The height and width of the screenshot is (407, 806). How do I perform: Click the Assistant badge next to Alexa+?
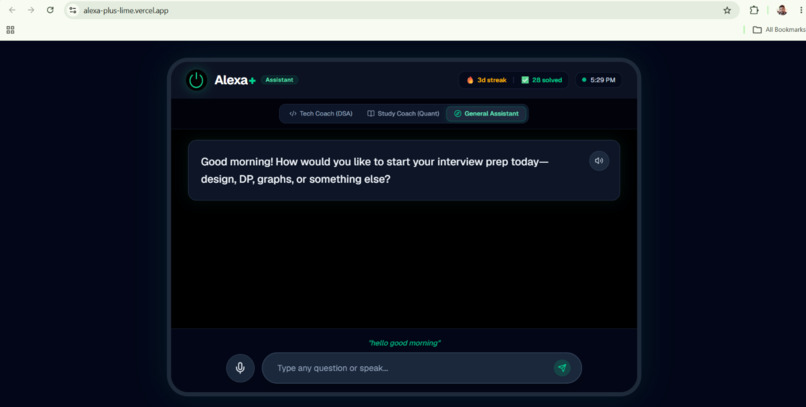(279, 80)
